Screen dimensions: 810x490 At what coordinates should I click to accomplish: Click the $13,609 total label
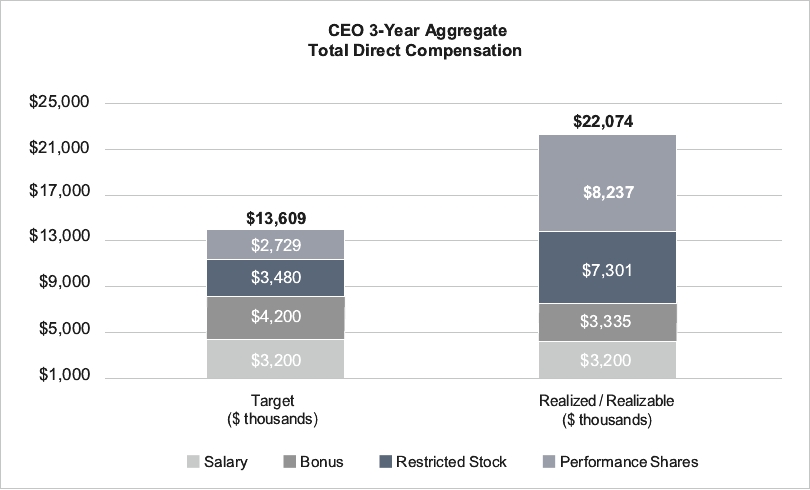[x=275, y=218]
